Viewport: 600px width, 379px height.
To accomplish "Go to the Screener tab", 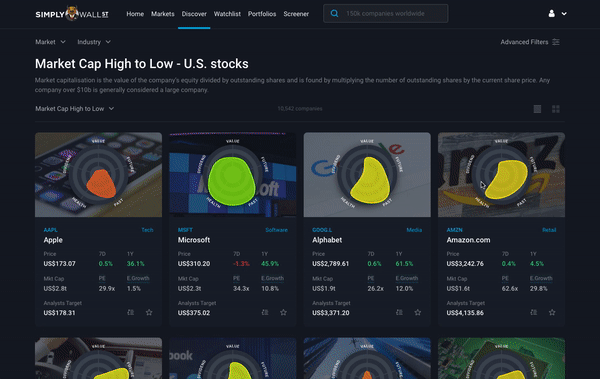I will pyautogui.click(x=296, y=14).
